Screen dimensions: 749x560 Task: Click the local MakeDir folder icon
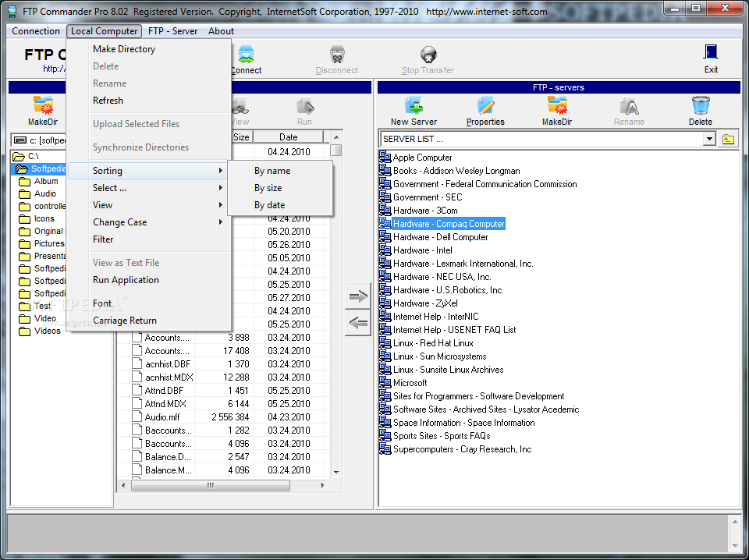pyautogui.click(x=43, y=105)
